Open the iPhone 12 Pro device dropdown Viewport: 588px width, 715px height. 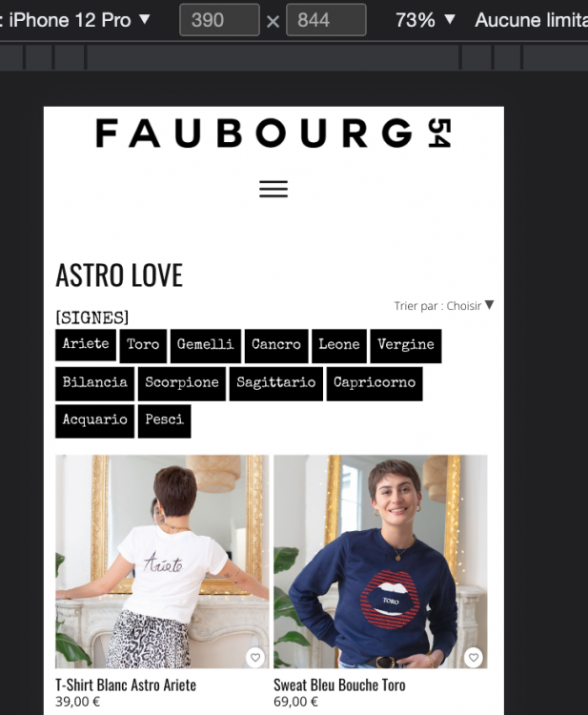(x=74, y=20)
